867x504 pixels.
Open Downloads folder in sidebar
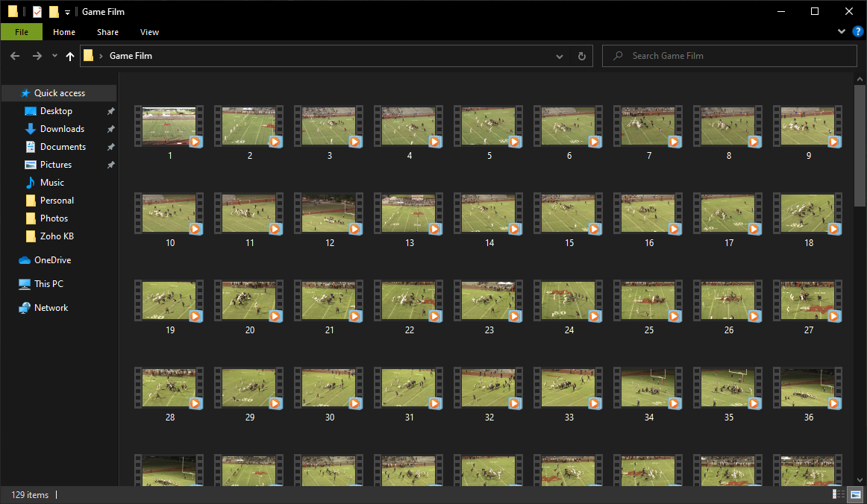pos(62,129)
